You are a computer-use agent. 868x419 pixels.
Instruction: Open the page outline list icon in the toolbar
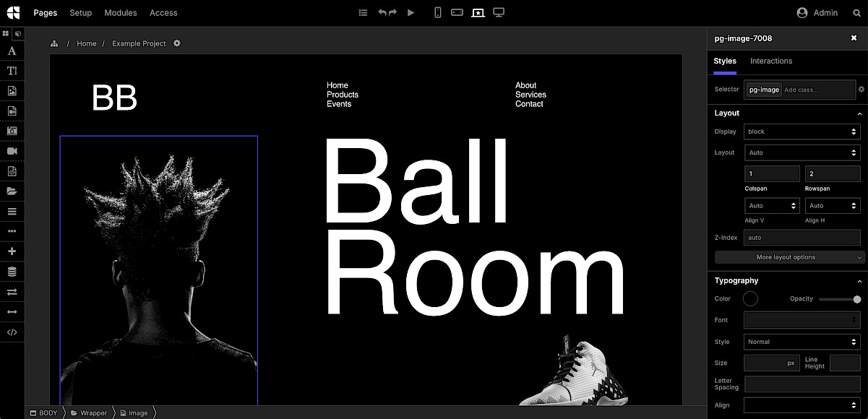pyautogui.click(x=363, y=12)
